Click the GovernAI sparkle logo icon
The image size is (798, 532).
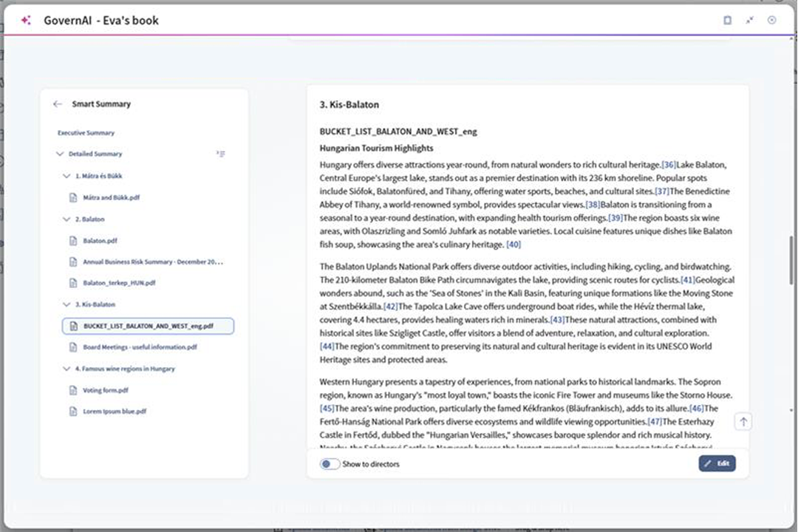click(26, 21)
